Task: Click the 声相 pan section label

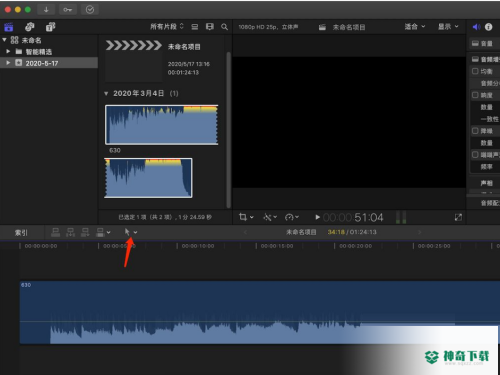Action: tap(486, 183)
